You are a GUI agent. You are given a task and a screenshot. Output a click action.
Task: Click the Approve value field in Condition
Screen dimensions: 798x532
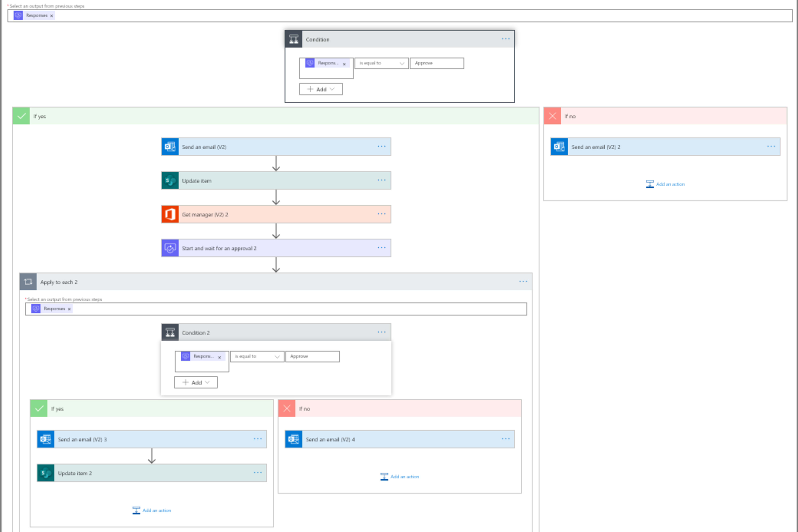[437, 63]
